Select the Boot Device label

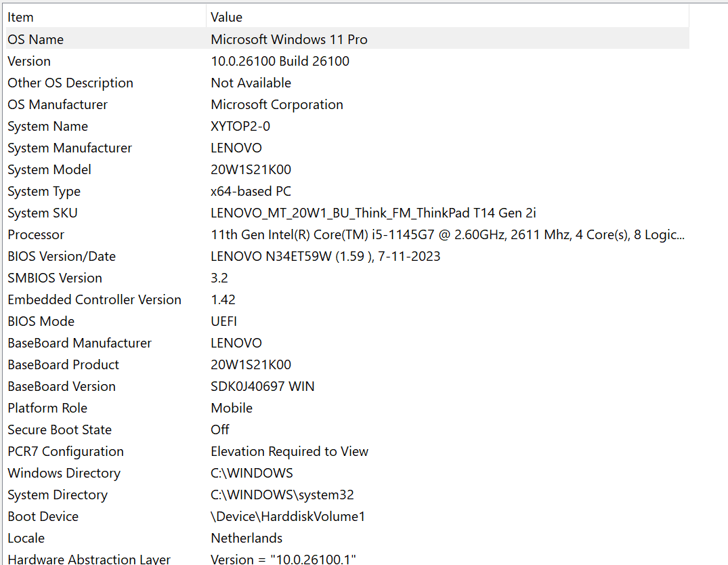tap(43, 517)
